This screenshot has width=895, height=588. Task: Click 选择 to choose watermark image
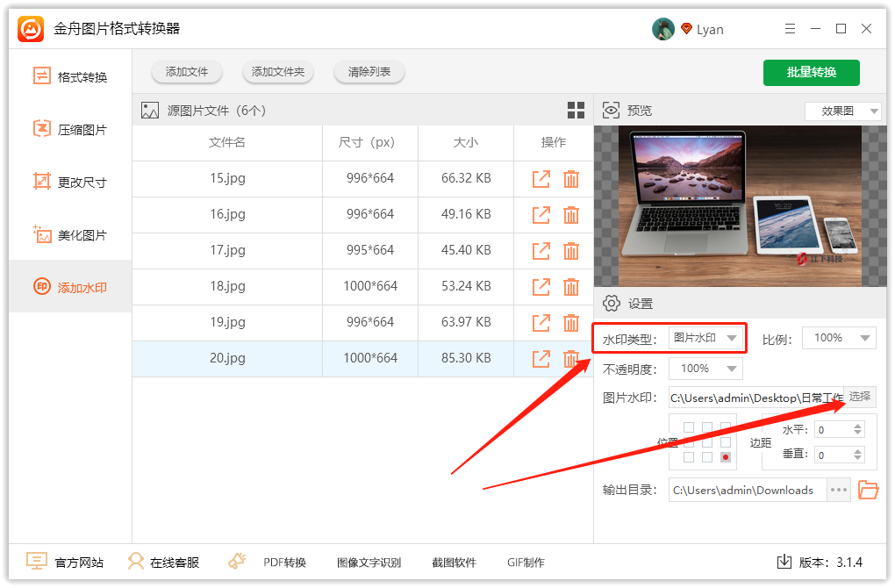860,397
